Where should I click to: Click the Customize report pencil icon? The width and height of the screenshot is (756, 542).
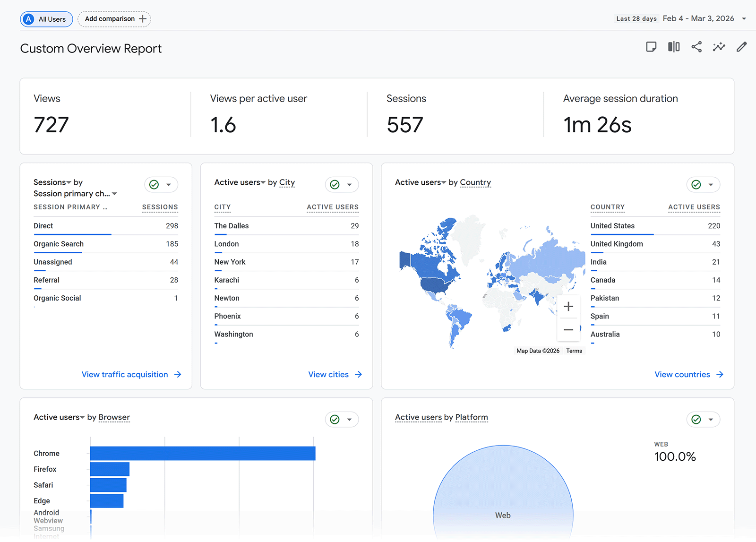pos(741,47)
